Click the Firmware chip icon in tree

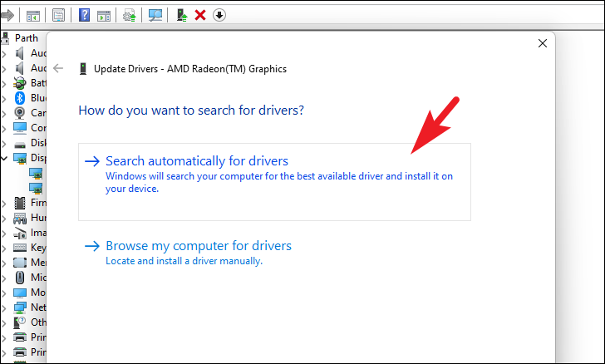tap(20, 203)
